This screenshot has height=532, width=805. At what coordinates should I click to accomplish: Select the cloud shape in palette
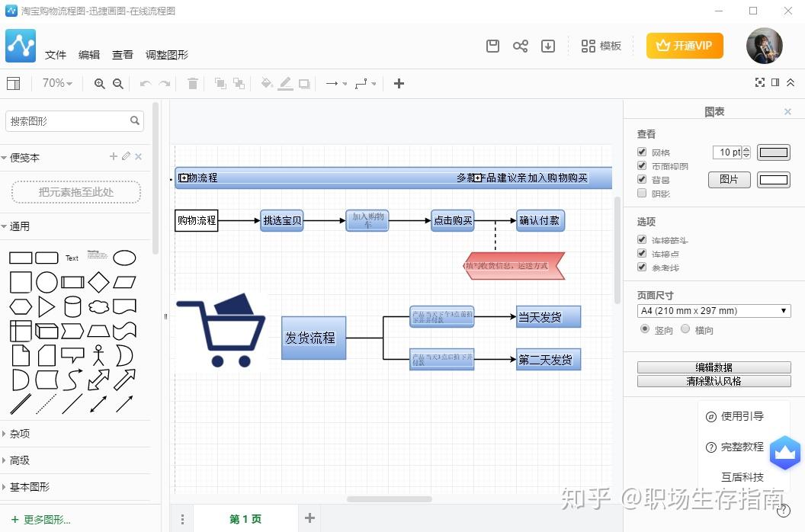pos(98,306)
